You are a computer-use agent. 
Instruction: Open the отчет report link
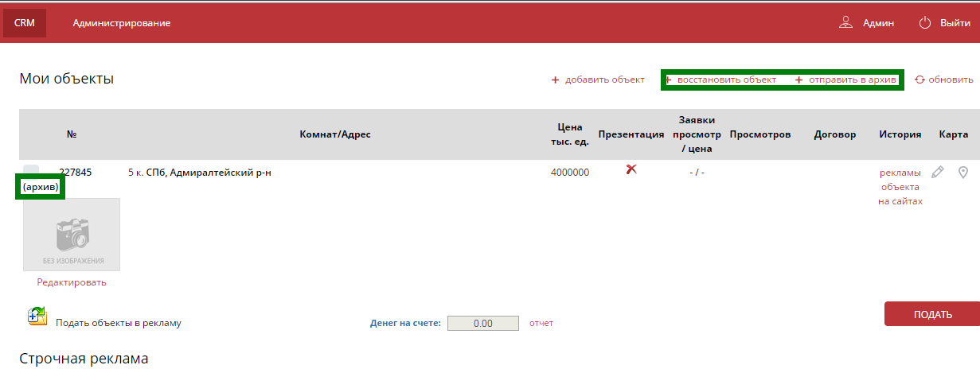541,323
